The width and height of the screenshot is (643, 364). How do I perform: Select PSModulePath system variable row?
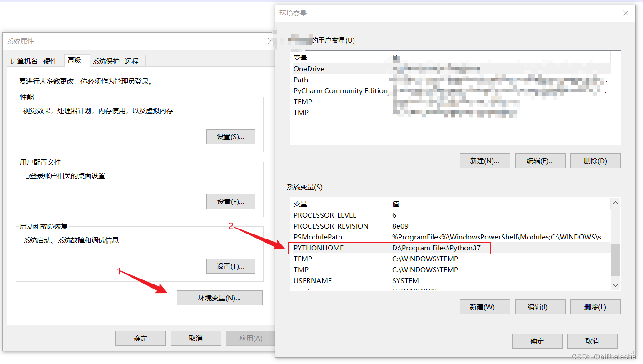[450, 237]
